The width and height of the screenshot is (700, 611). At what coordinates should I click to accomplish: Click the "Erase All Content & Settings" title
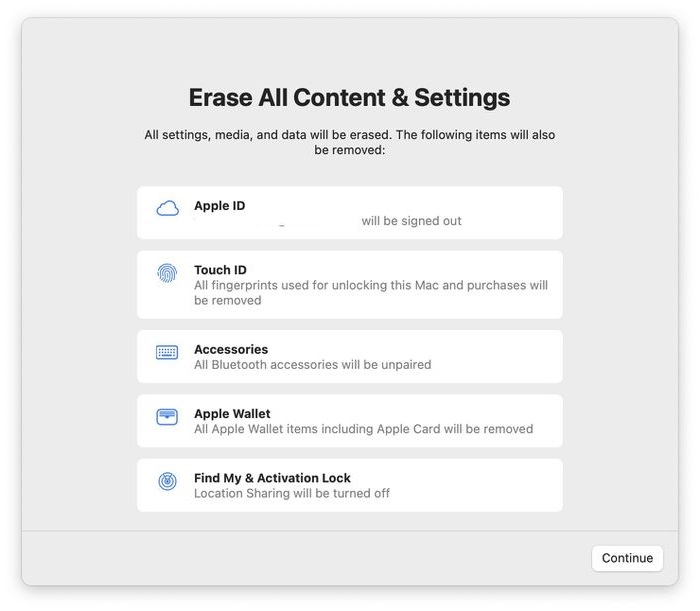tap(349, 98)
